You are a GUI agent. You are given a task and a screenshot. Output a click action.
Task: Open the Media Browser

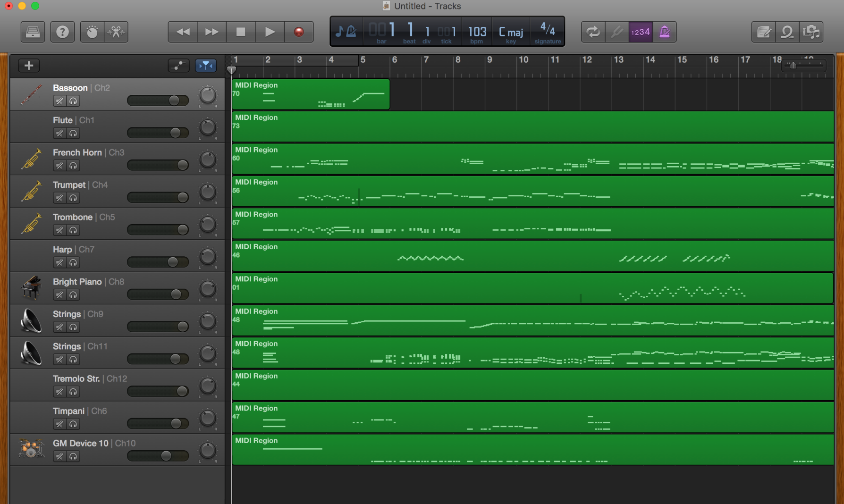coord(811,32)
